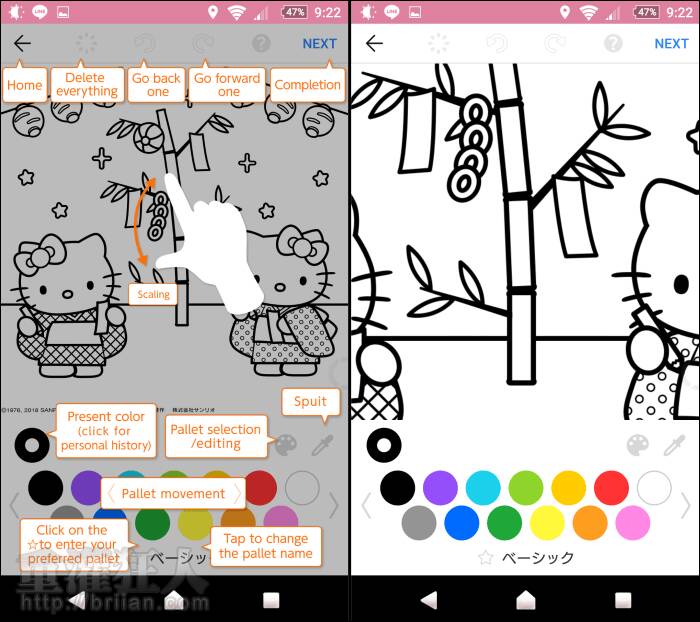
Task: Tap the battery 47% indicator, right status bar
Action: click(x=646, y=12)
